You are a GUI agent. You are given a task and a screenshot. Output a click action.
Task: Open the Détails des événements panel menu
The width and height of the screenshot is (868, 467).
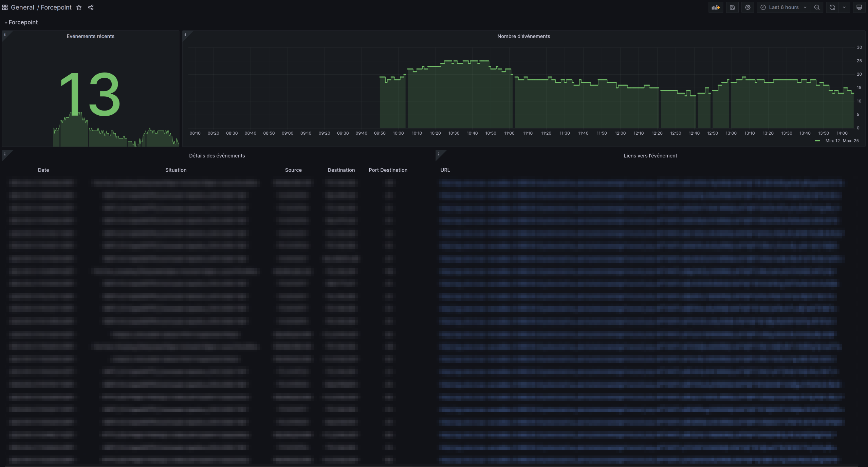(217, 156)
